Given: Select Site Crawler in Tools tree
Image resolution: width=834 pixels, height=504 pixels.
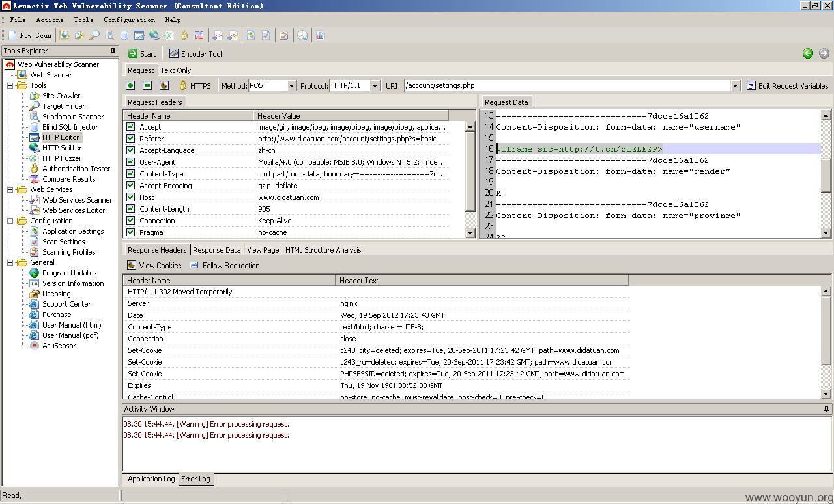Looking at the screenshot, I should point(61,96).
